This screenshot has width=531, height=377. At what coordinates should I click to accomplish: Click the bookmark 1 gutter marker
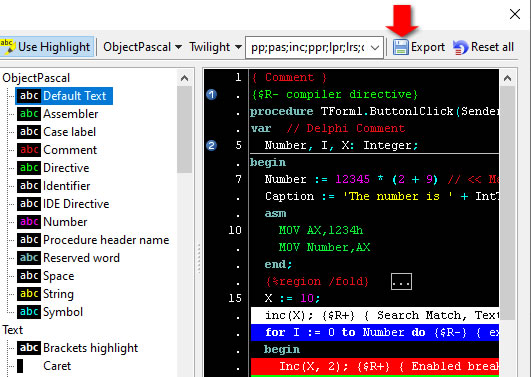pyautogui.click(x=211, y=95)
